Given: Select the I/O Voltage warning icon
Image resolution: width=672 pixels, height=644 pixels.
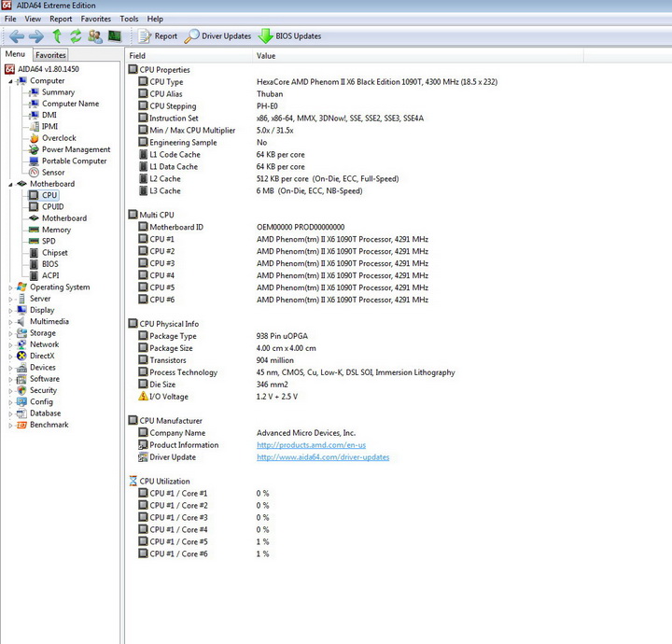Looking at the screenshot, I should click(x=143, y=397).
